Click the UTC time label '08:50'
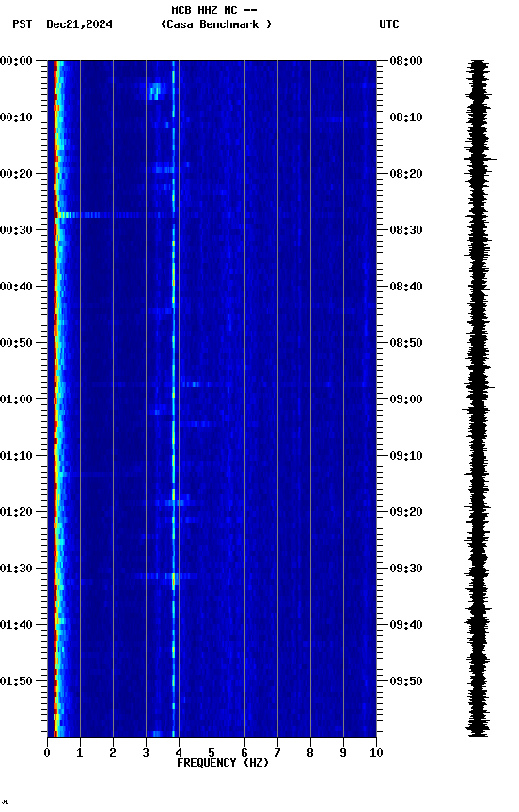Viewport: 519px width, 812px height. click(406, 343)
